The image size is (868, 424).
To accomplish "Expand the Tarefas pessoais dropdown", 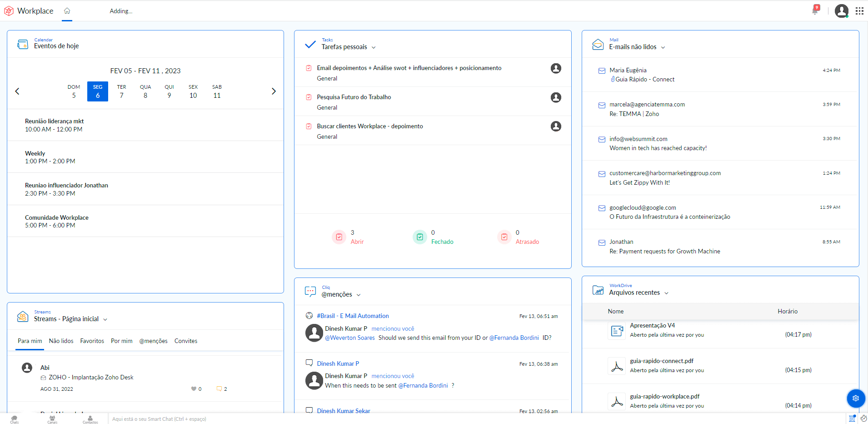I will pyautogui.click(x=374, y=47).
